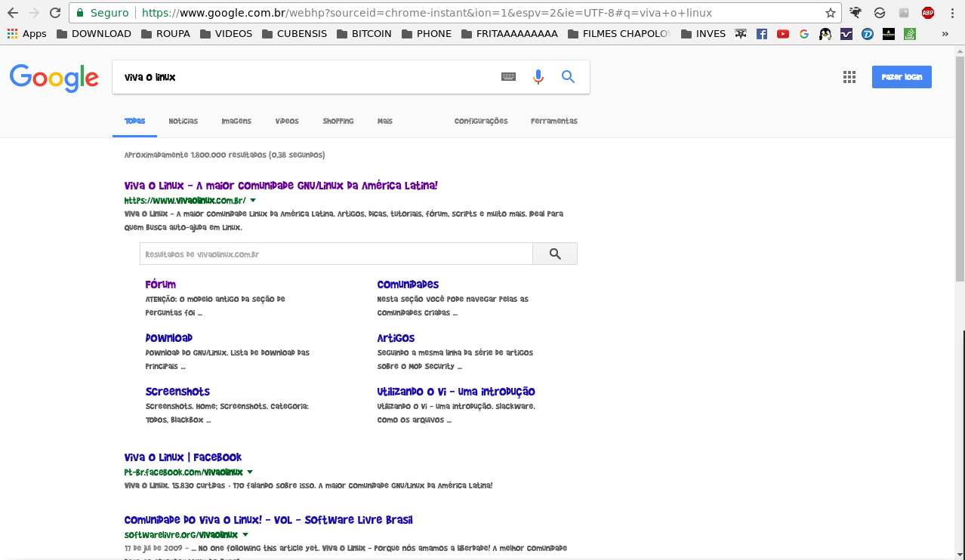Open the BITCOIN bookmarks folder
Image resolution: width=965 pixels, height=560 pixels.
(365, 34)
